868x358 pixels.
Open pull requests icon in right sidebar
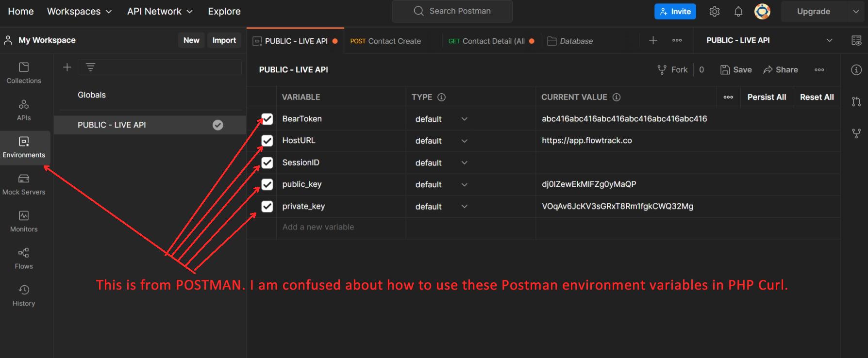[856, 101]
